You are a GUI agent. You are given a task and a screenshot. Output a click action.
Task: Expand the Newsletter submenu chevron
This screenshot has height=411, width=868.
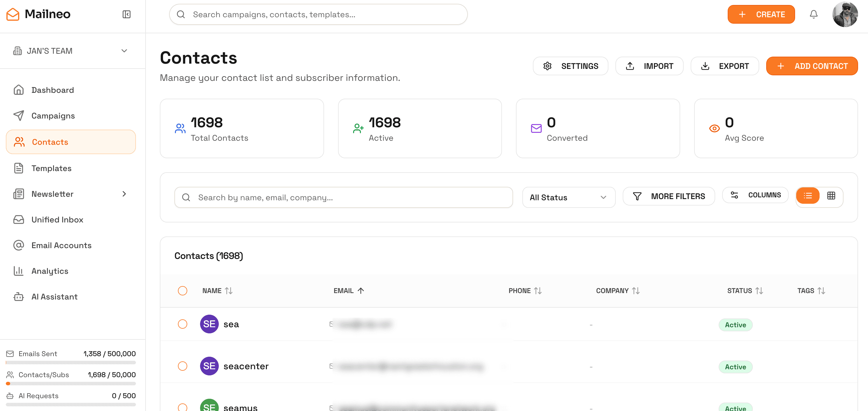coord(124,194)
